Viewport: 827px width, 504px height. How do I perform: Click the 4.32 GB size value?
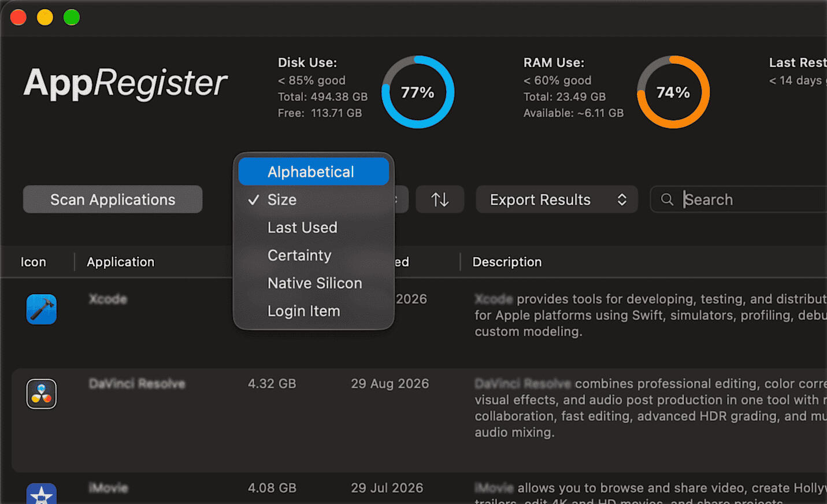pos(272,384)
